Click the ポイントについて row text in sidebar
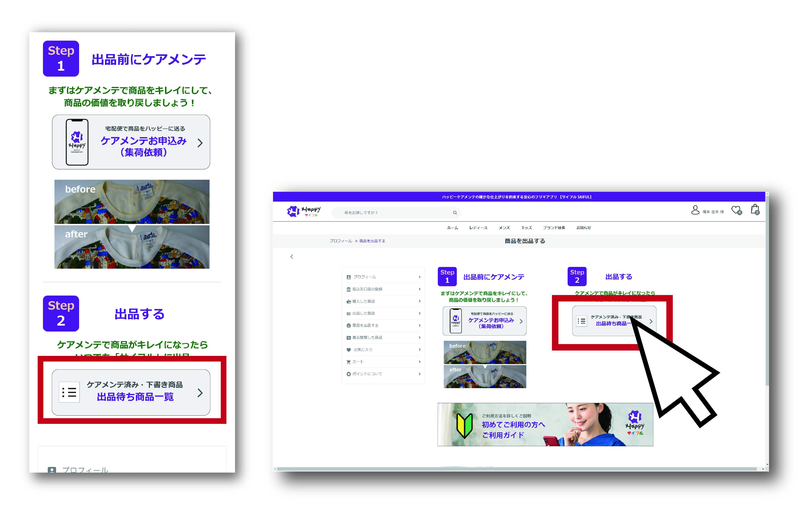Image resolution: width=812 pixels, height=515 pixels. 367,374
